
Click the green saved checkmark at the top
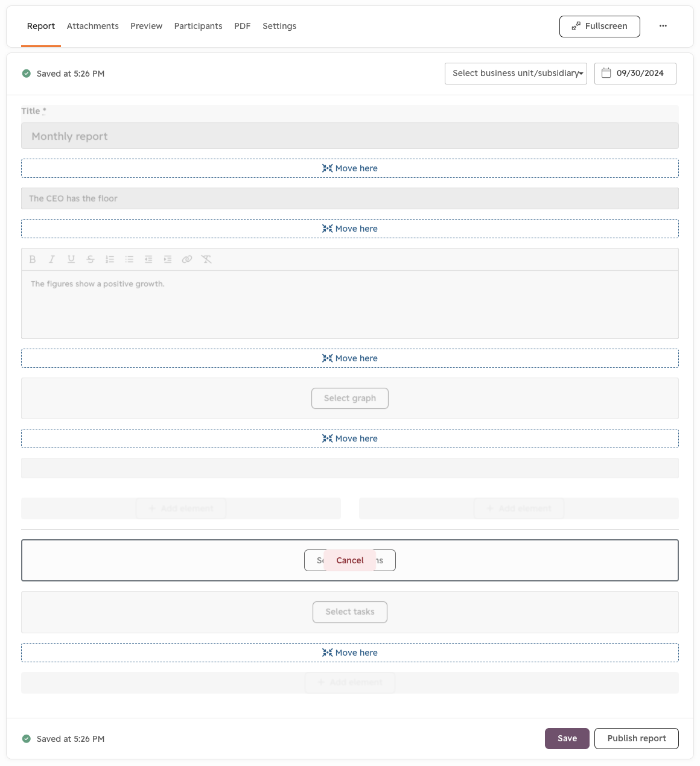click(27, 74)
